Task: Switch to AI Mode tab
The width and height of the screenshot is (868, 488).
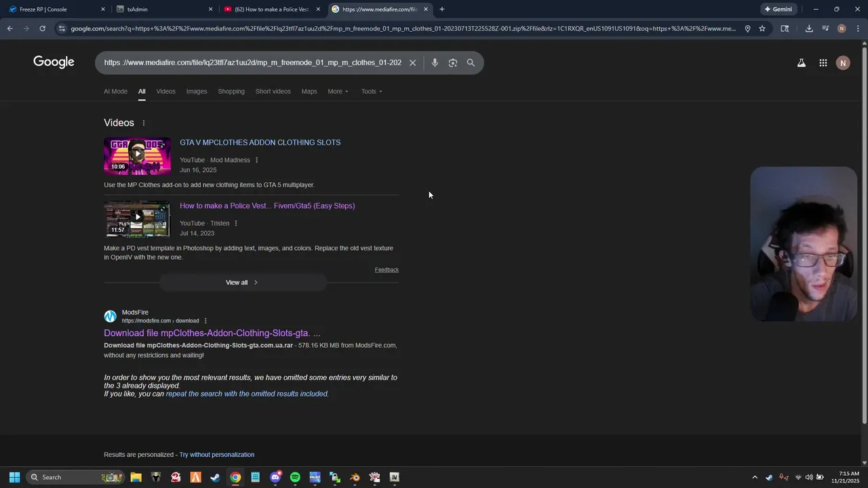Action: point(115,91)
